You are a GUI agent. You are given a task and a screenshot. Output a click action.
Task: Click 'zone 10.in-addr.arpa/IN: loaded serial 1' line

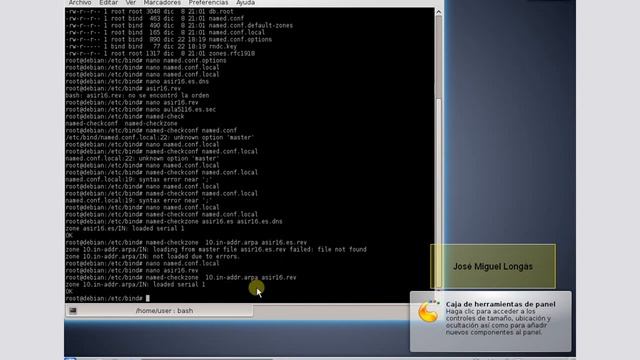[x=135, y=284]
